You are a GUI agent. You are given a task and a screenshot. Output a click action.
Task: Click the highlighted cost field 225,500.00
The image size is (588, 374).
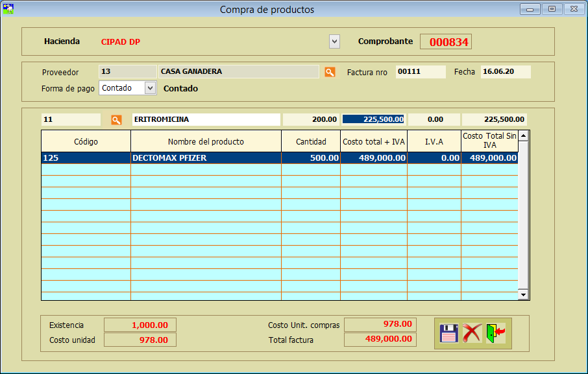point(374,120)
